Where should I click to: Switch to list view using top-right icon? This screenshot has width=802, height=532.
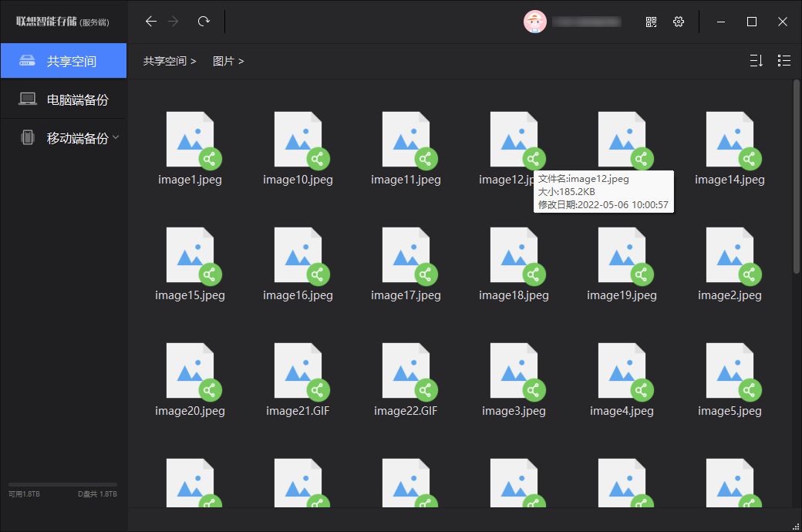(783, 60)
